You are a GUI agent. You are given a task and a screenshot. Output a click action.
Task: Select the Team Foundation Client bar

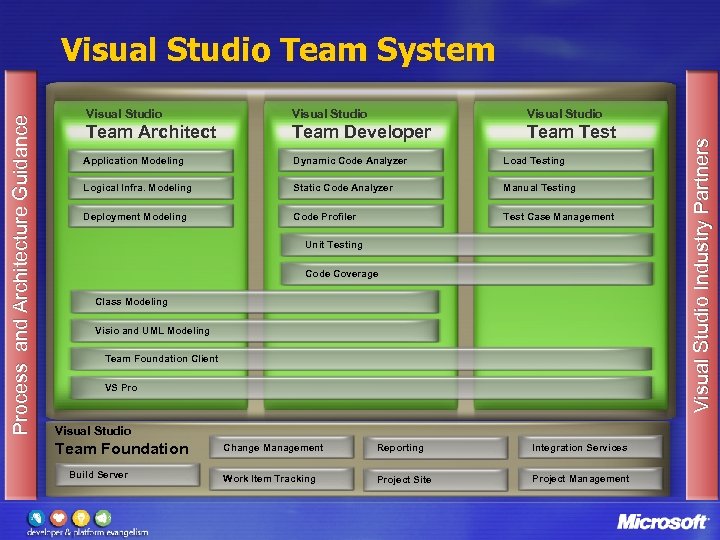(361, 359)
